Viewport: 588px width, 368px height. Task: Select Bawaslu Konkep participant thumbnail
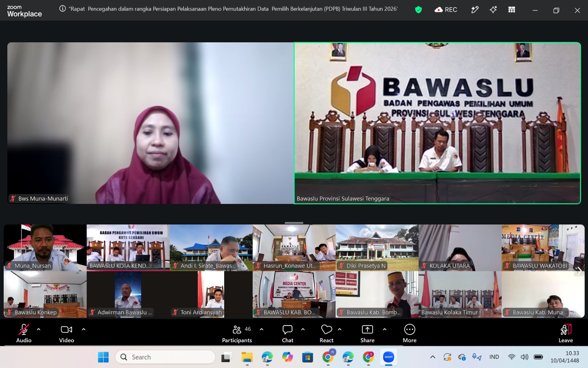[x=45, y=294]
